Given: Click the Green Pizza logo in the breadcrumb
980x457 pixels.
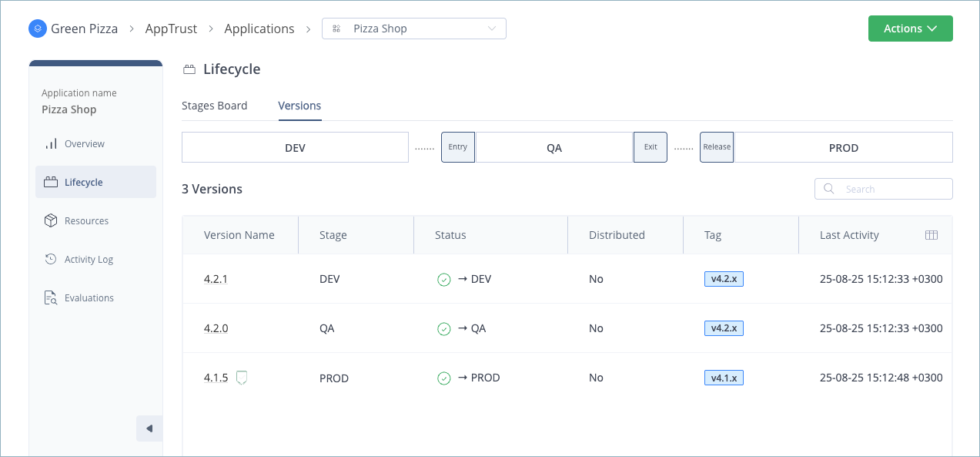Looking at the screenshot, I should [38, 29].
